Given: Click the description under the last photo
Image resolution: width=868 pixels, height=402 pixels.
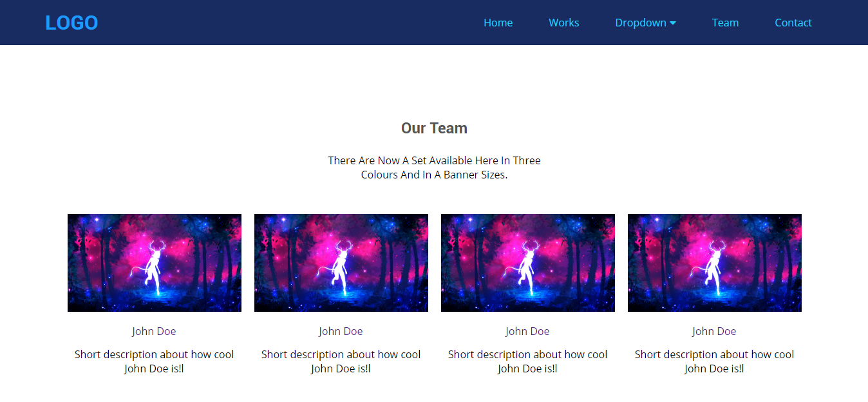Looking at the screenshot, I should [714, 361].
